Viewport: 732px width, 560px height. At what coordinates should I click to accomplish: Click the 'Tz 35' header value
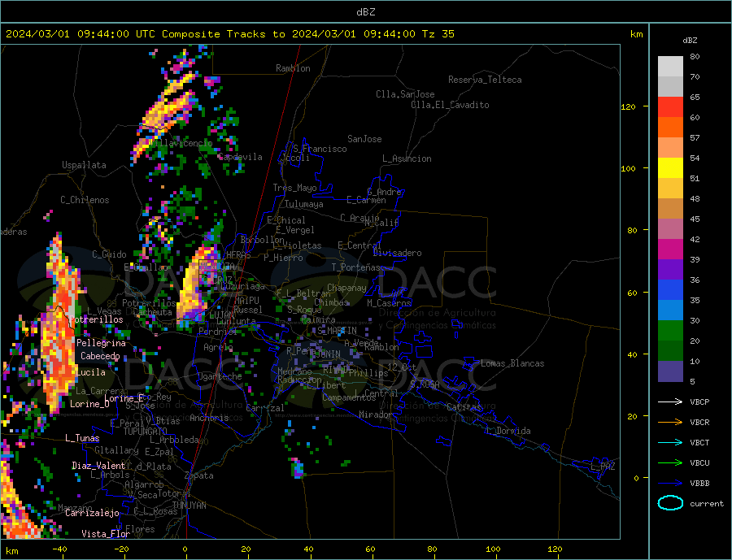coord(438,34)
